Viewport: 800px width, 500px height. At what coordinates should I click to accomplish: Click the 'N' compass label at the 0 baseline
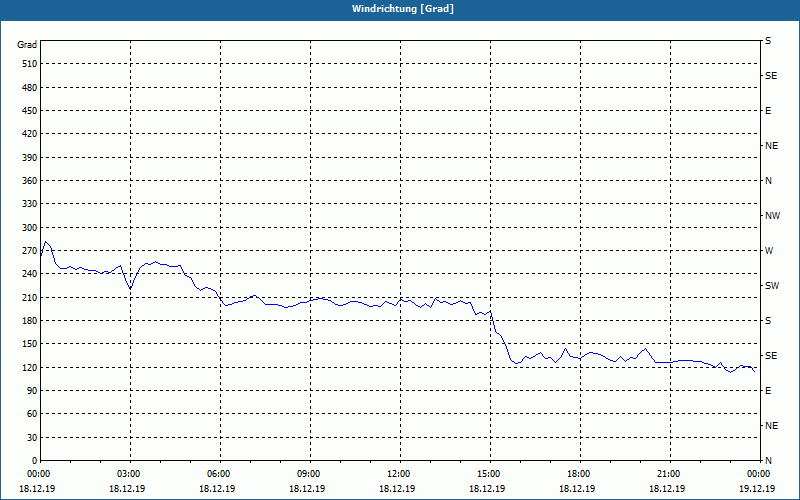pos(768,461)
